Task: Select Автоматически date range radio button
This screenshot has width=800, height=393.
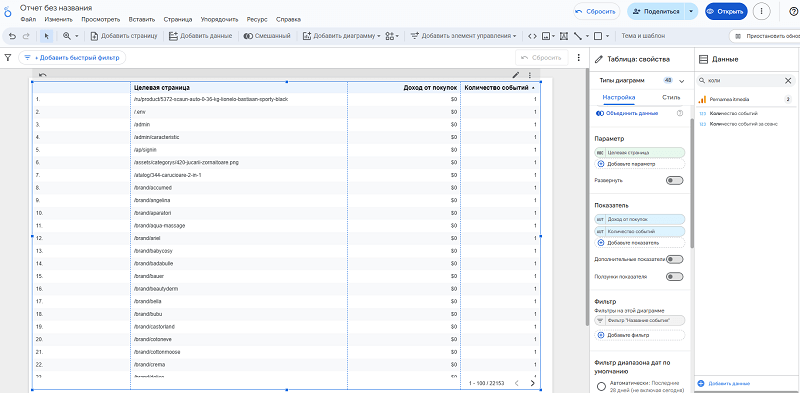Action: (x=601, y=386)
